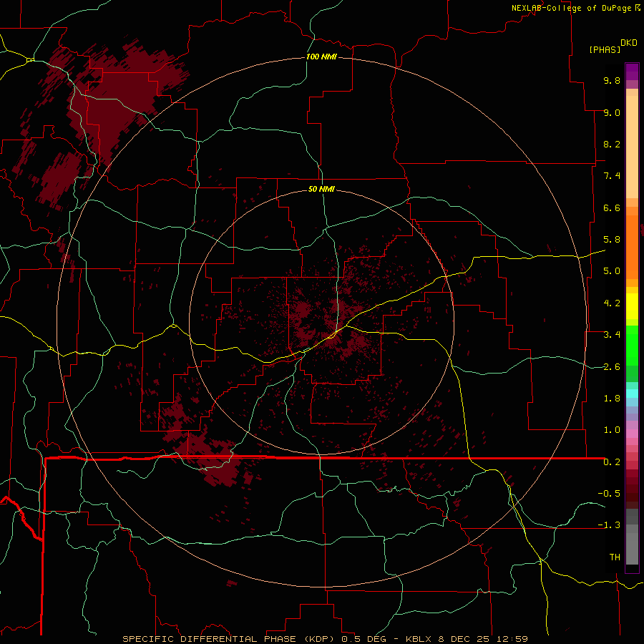Click the large dark red echo area in the northwest

tap(119, 102)
